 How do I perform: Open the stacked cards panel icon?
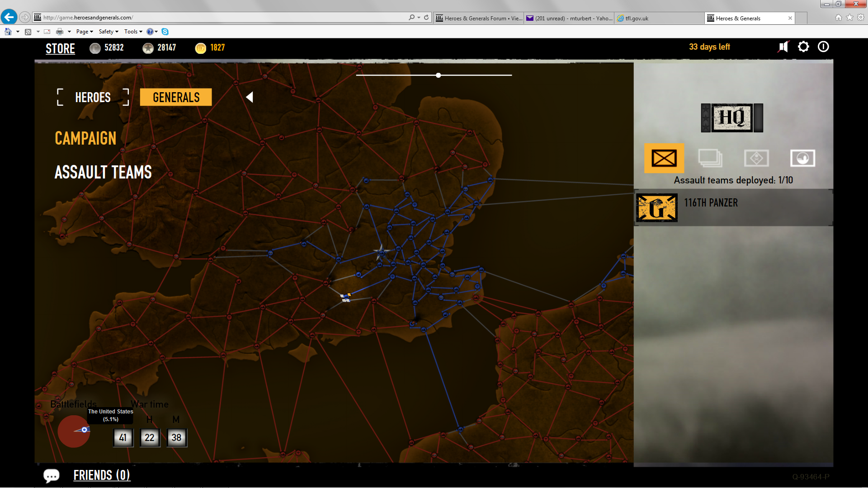[710, 159]
